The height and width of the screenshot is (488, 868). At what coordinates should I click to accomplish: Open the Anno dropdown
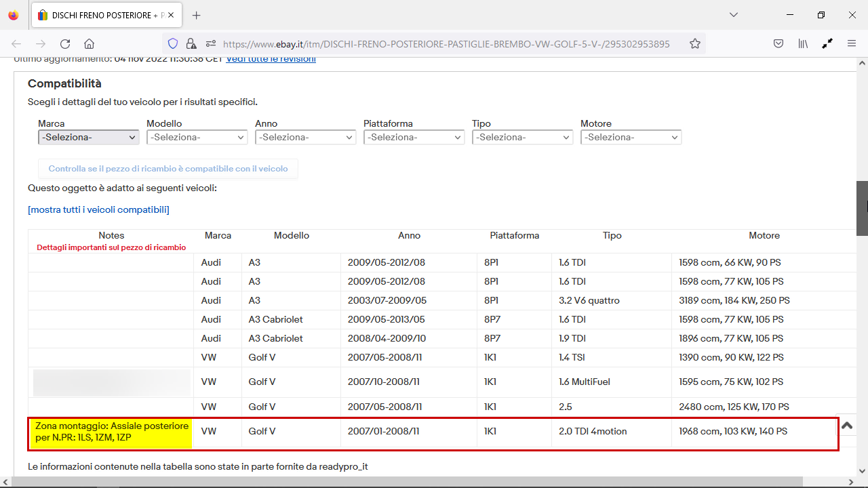click(306, 137)
